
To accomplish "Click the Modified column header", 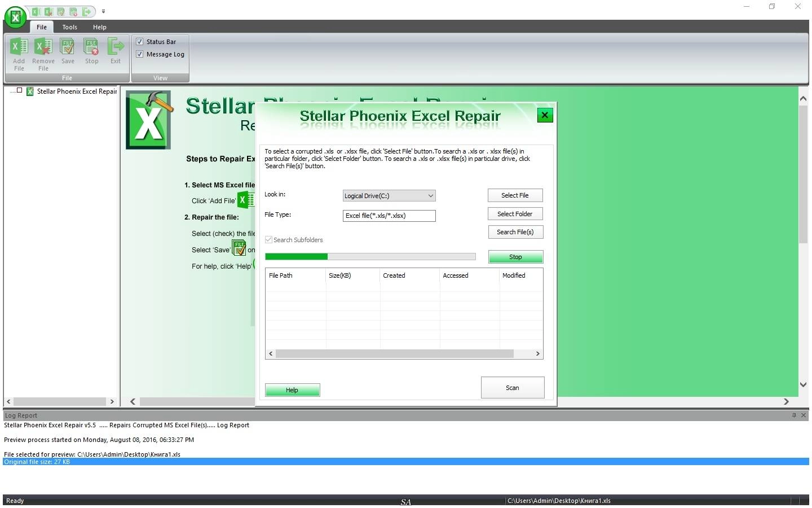I will click(521, 275).
